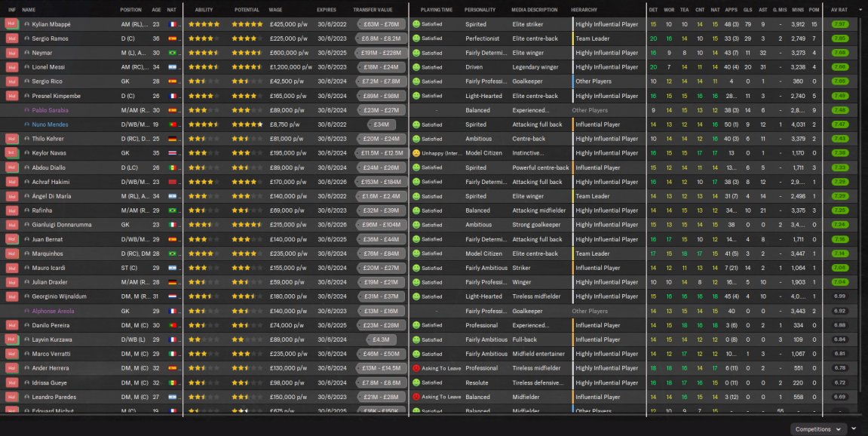
Task: Click the red Asking To Leave face for Ander Herrera
Action: point(416,368)
